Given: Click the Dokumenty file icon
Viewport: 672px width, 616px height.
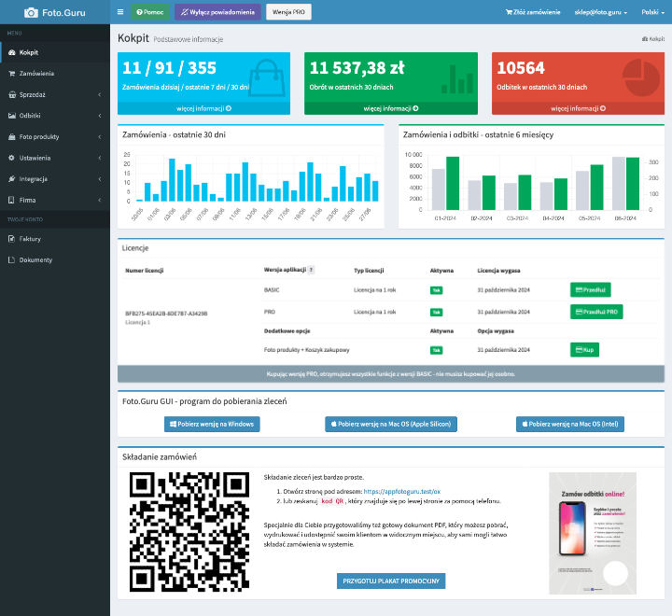Looking at the screenshot, I should coord(11,259).
